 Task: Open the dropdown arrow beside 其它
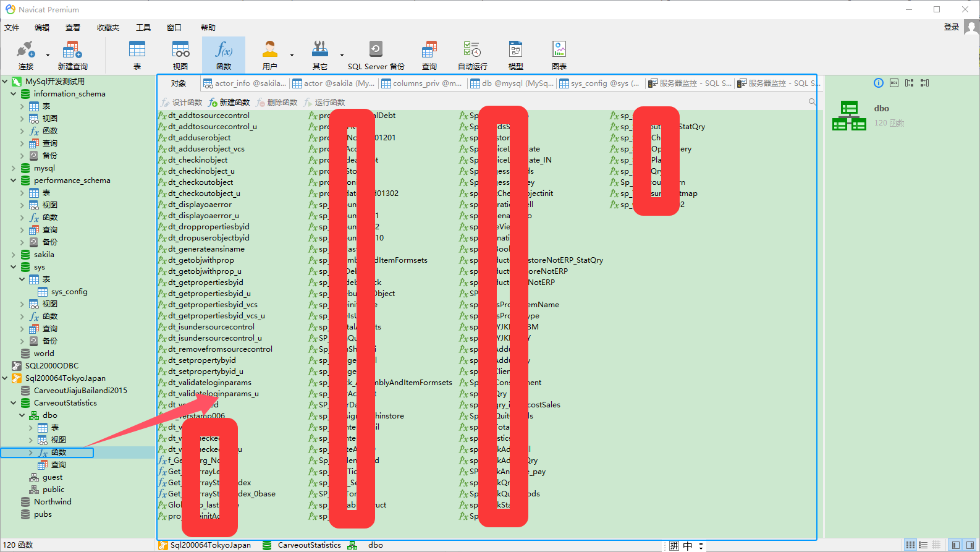coord(342,55)
